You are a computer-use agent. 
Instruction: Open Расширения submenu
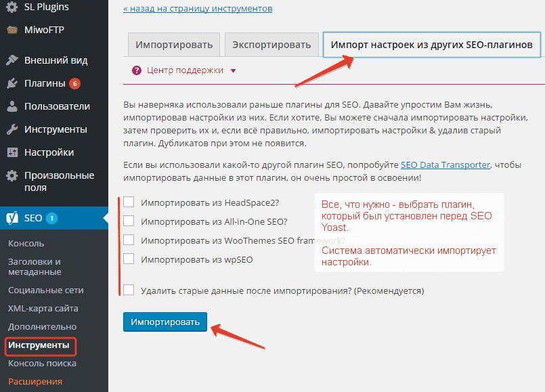click(35, 382)
